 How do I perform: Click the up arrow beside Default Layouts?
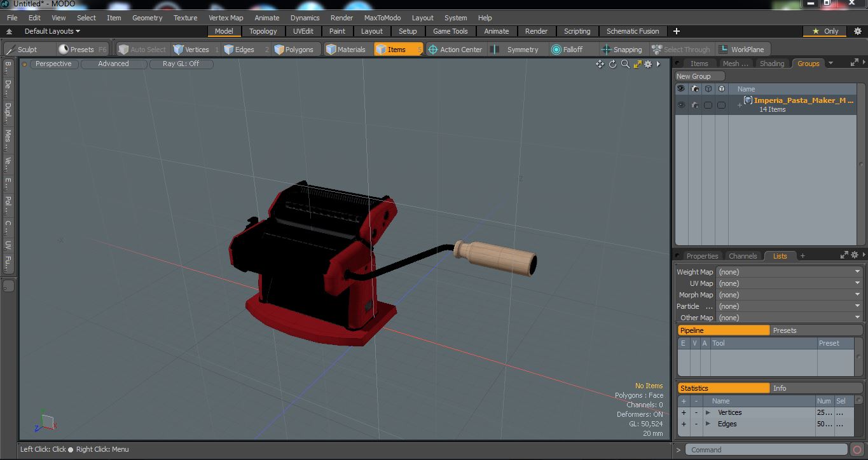click(x=9, y=31)
